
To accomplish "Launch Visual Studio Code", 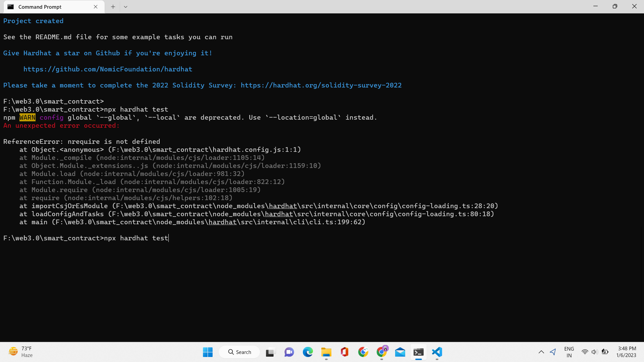I will pyautogui.click(x=436, y=352).
